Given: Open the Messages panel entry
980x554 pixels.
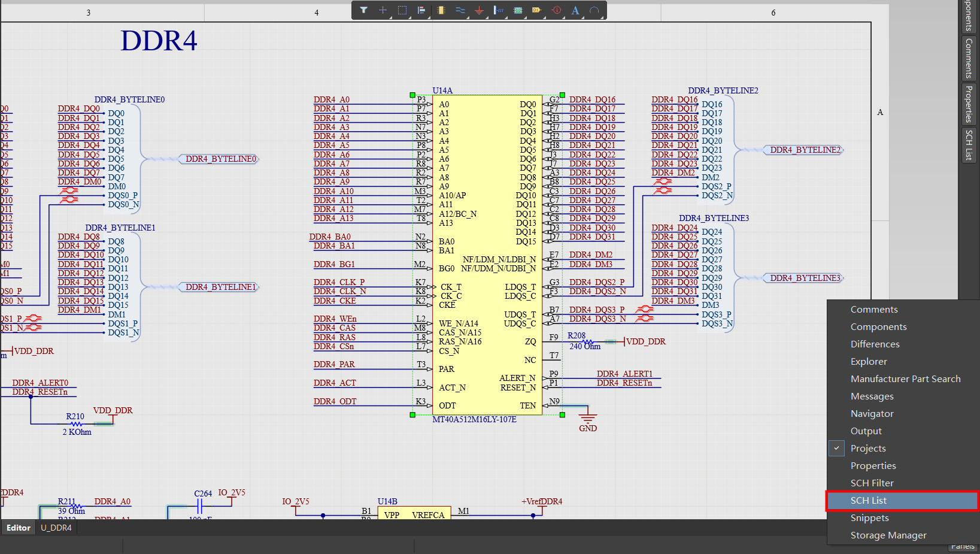Looking at the screenshot, I should (x=872, y=396).
